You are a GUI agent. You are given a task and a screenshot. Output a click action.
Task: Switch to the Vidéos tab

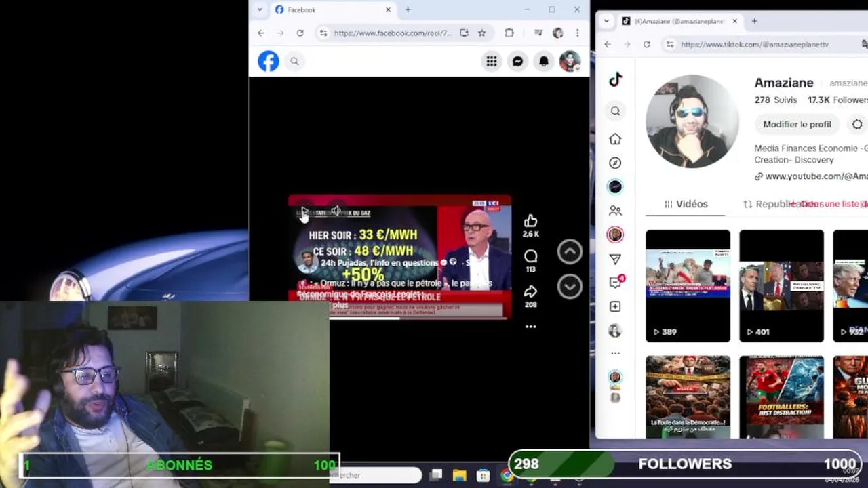(686, 204)
